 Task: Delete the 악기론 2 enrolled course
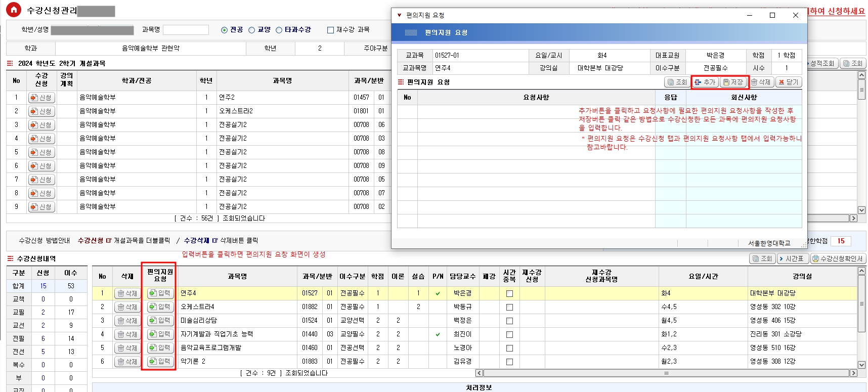(127, 362)
